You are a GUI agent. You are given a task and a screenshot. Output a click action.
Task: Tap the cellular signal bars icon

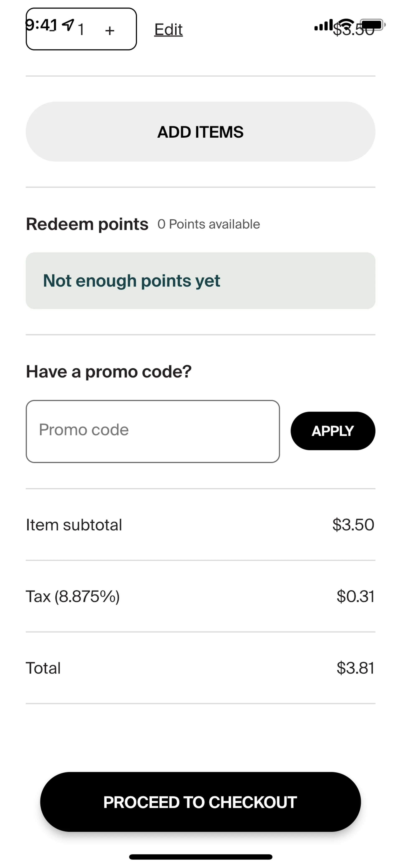pos(323,25)
